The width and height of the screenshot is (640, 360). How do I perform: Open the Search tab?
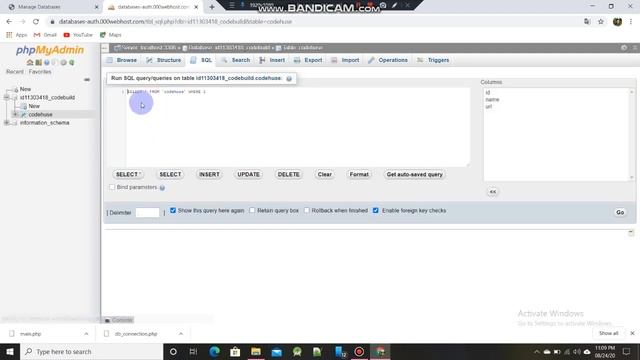[x=236, y=60]
